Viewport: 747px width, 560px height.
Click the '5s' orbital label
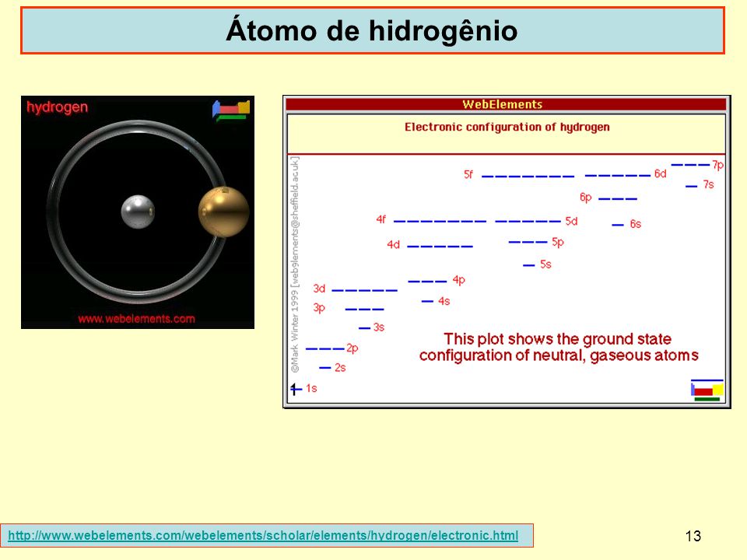545,264
